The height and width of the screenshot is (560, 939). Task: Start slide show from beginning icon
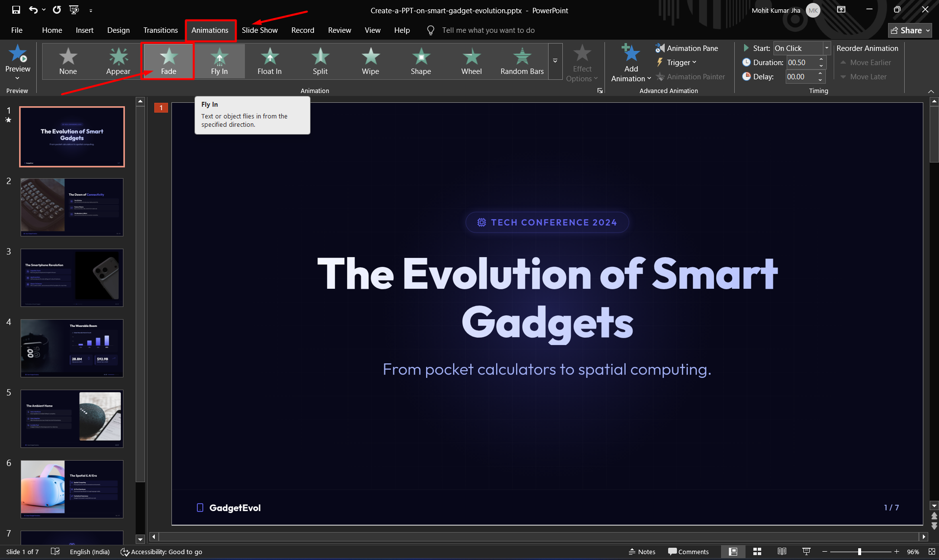74,10
